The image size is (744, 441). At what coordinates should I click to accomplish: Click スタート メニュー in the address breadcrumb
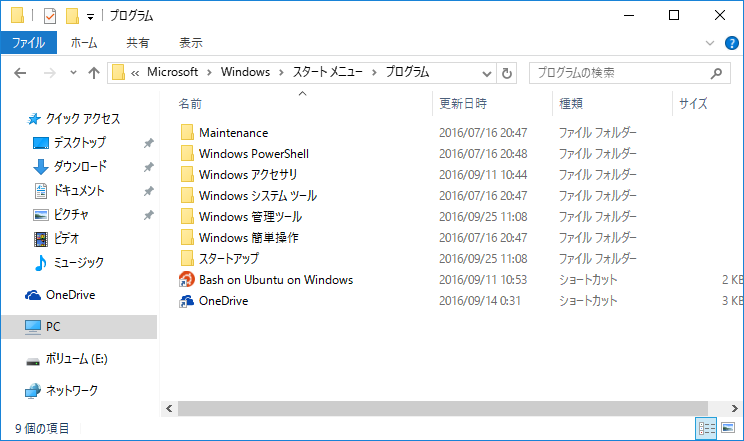click(x=327, y=72)
